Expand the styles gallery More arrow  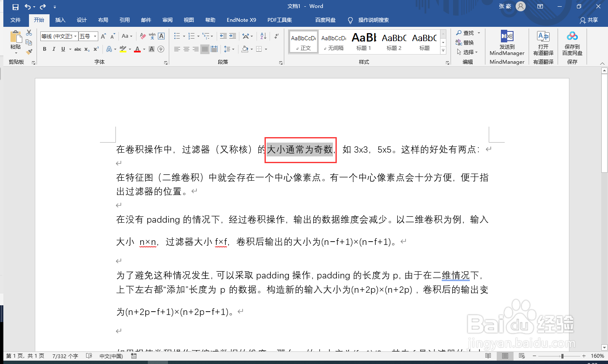[x=443, y=51]
